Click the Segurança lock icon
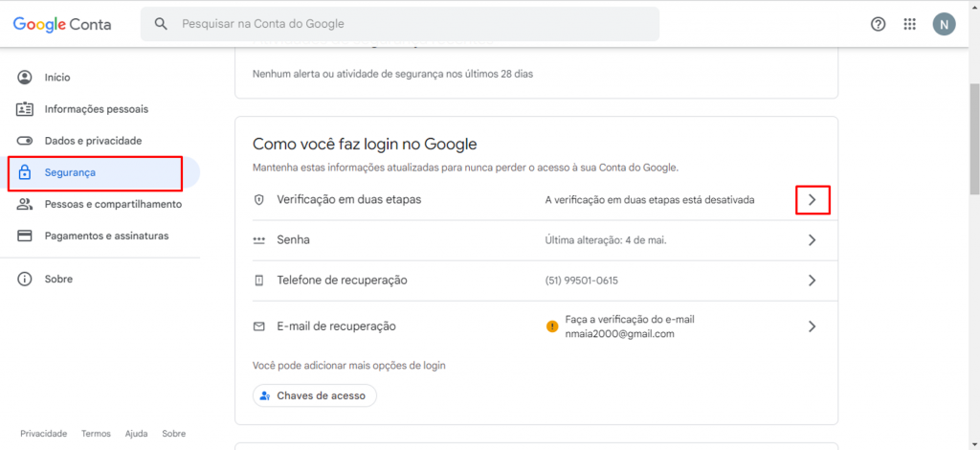 click(x=24, y=172)
